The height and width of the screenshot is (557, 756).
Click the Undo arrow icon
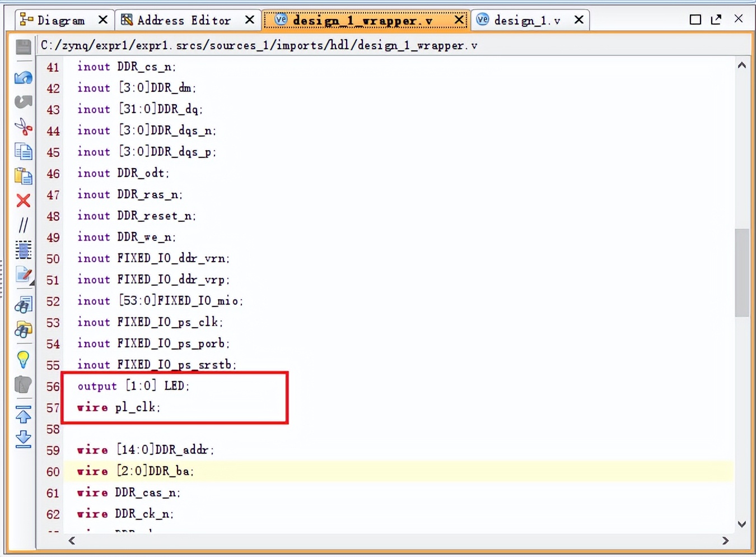(23, 77)
